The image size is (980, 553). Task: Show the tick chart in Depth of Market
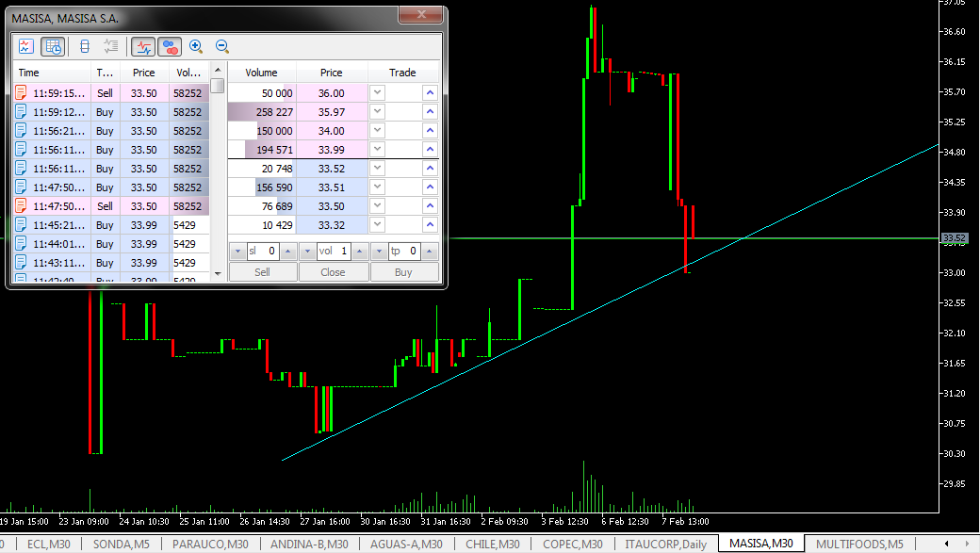tap(26, 46)
